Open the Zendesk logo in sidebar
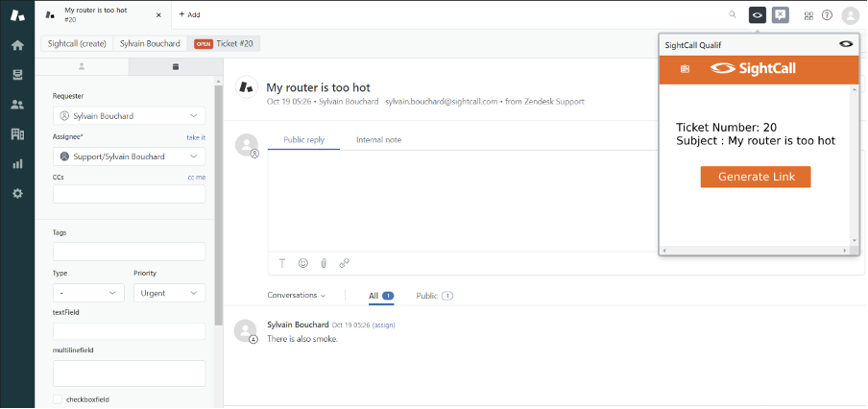868x409 pixels. (x=17, y=15)
